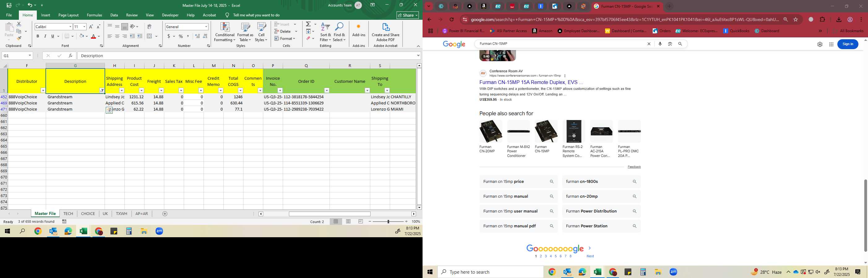
Task: Open the Freight column filter dropdown
Action: pos(161,90)
